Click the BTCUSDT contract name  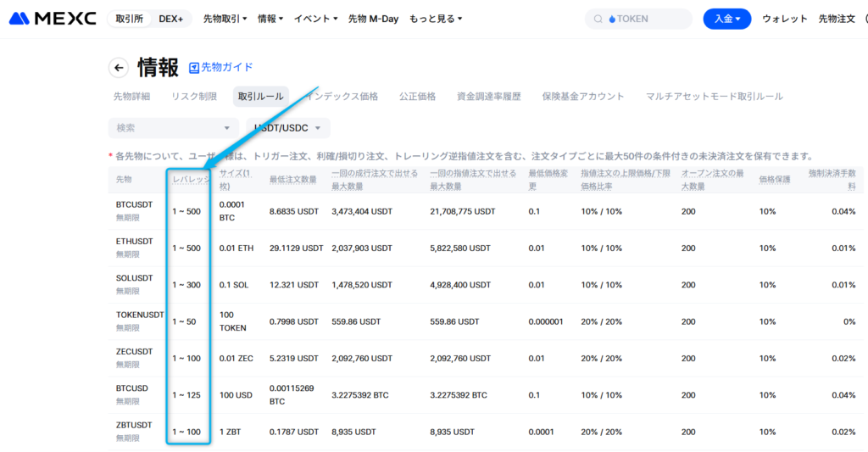tap(134, 204)
